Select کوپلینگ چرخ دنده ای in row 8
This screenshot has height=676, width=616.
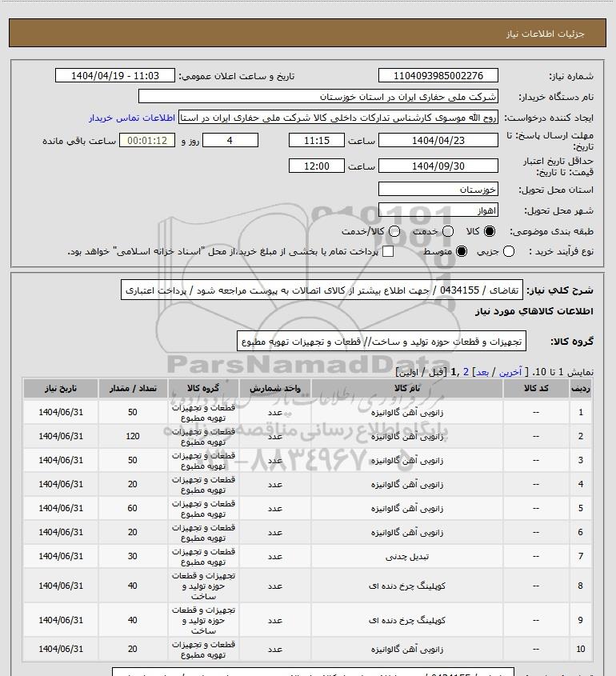407,586
